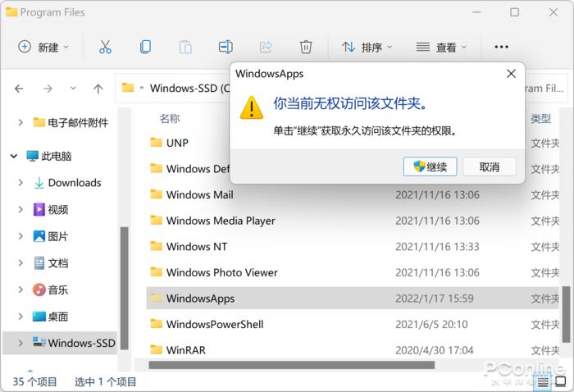Viewport: 574px width, 392px height.
Task: Click 继续 to gain folder access
Action: pyautogui.click(x=430, y=166)
